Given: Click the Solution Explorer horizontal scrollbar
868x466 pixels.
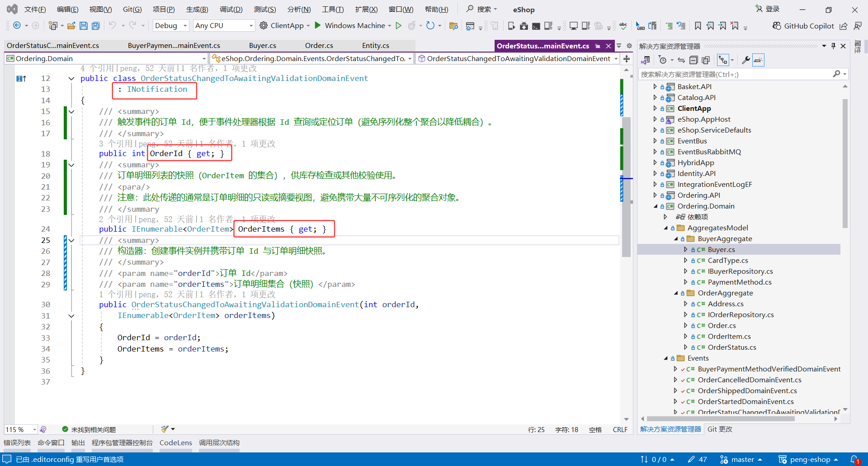Looking at the screenshot, I should click(721, 418).
